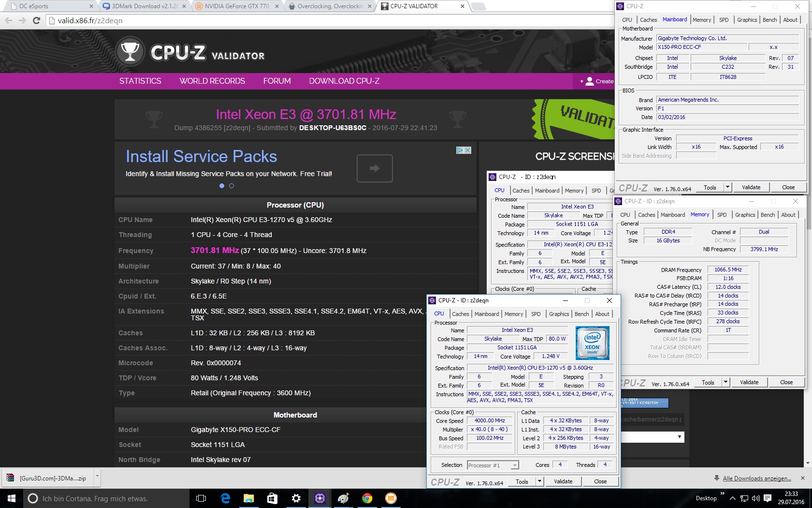The image size is (812, 508).
Task: Open the WORLD RECORDS menu item
Action: (x=212, y=81)
